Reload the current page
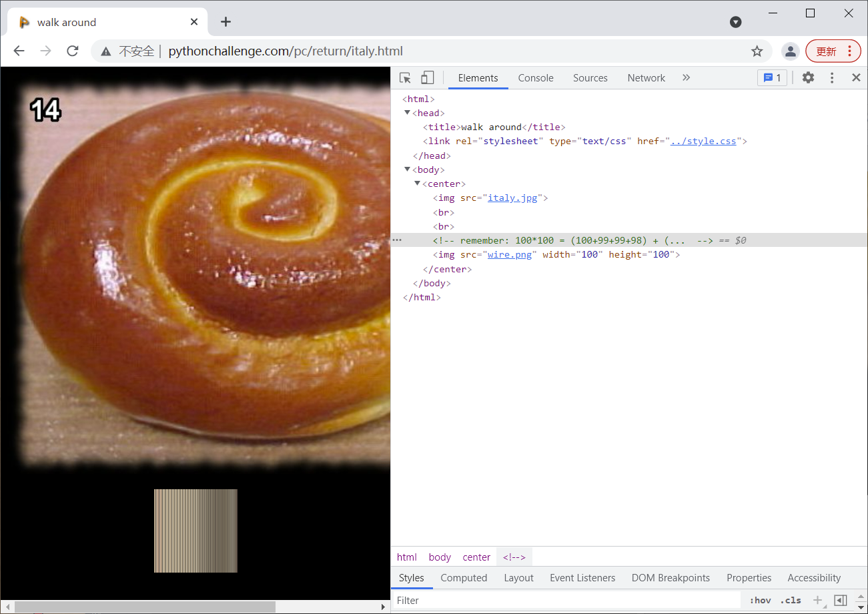 point(73,51)
